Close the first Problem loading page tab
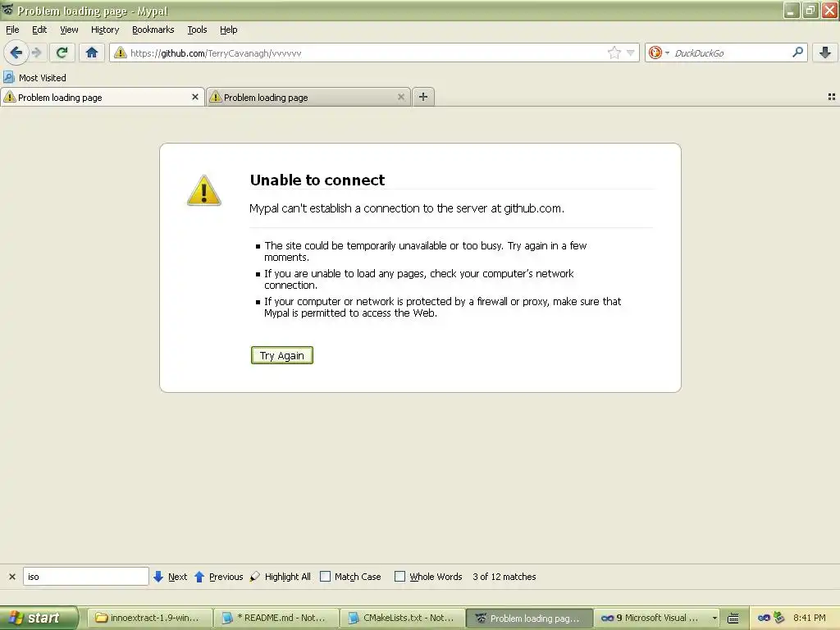 coord(195,97)
